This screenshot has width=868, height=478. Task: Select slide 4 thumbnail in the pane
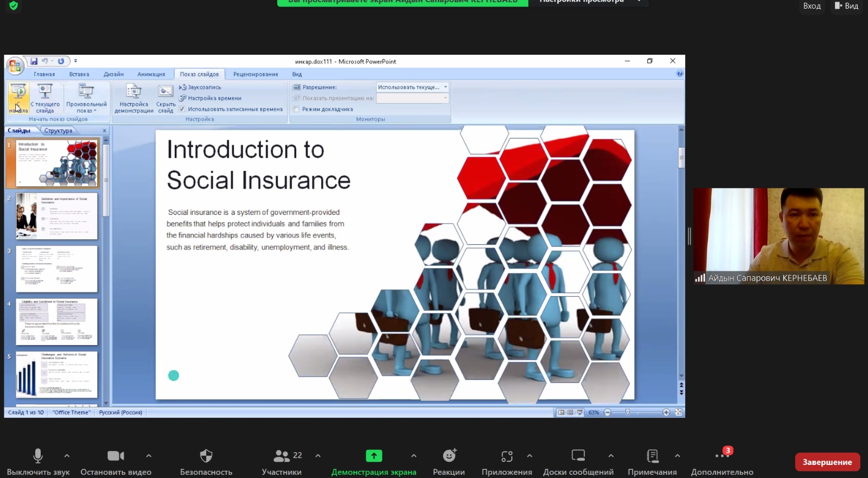[57, 322]
